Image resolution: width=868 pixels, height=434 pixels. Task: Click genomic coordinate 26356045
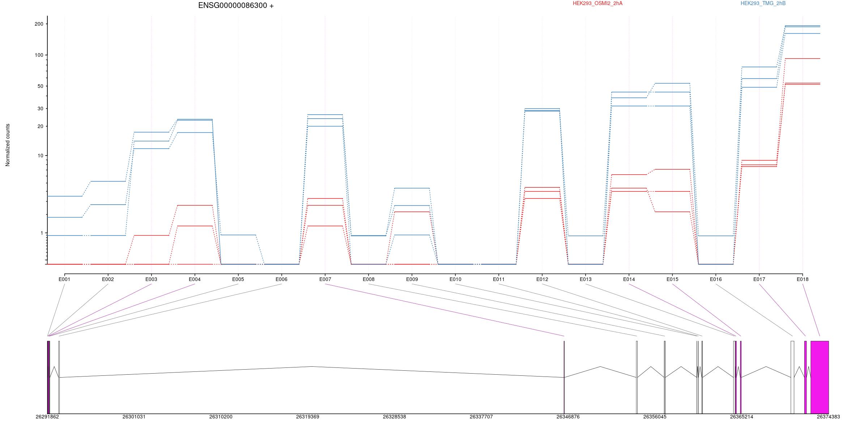tap(655, 417)
